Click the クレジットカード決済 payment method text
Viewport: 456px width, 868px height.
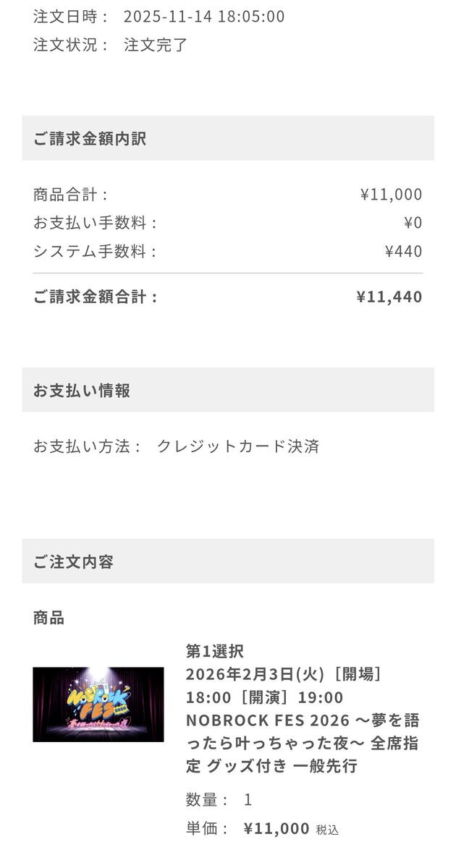pyautogui.click(x=238, y=446)
